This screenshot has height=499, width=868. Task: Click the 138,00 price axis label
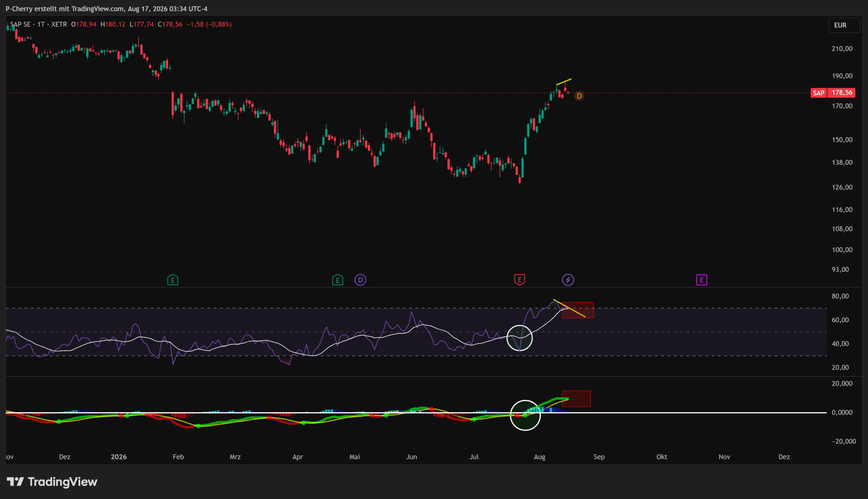coord(842,162)
